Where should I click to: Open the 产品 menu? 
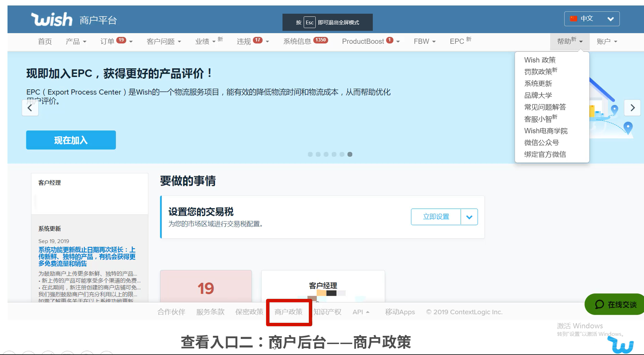tap(76, 41)
